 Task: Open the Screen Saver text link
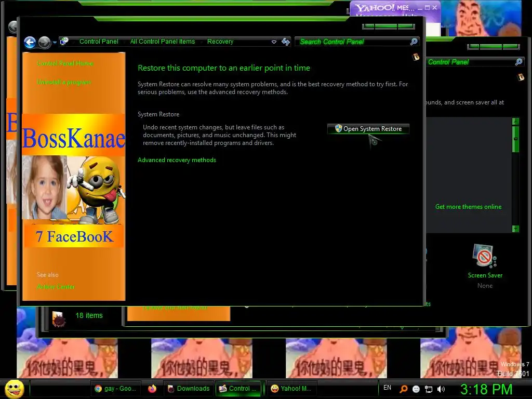(x=485, y=275)
